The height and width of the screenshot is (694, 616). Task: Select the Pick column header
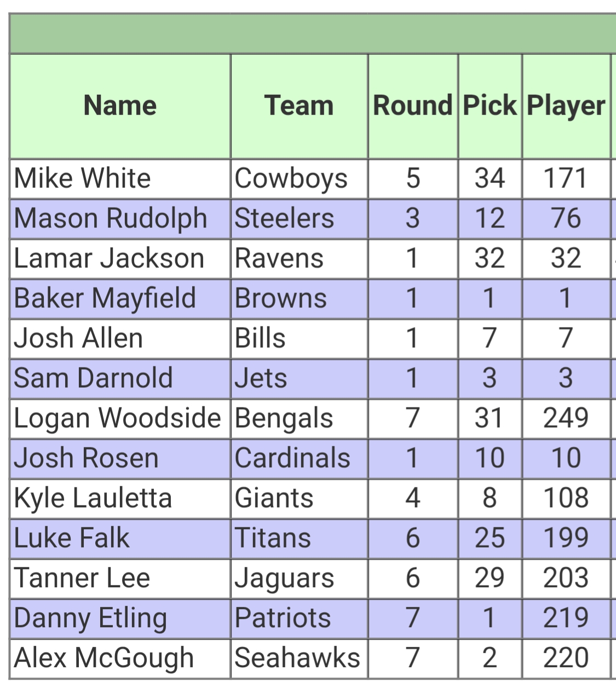coord(490,106)
